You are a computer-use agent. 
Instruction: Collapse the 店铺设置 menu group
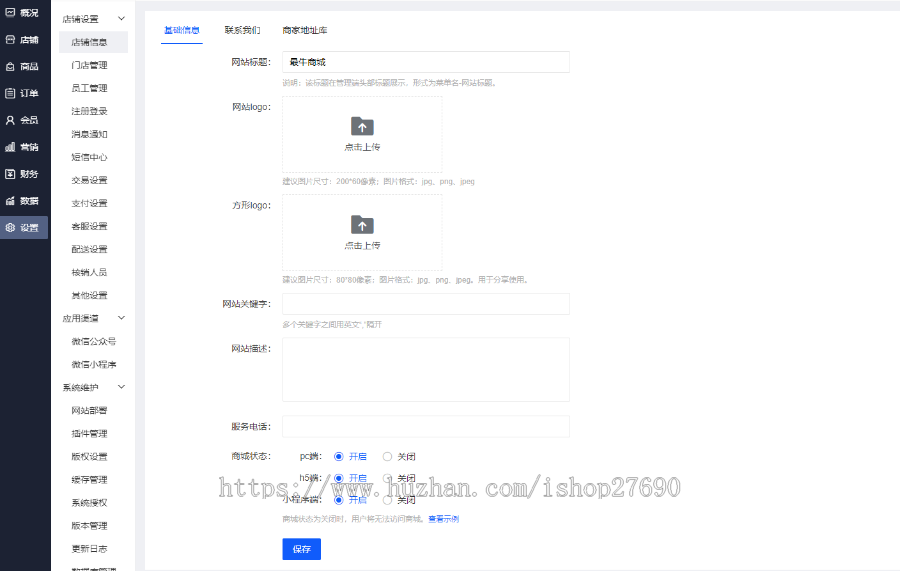pos(121,19)
